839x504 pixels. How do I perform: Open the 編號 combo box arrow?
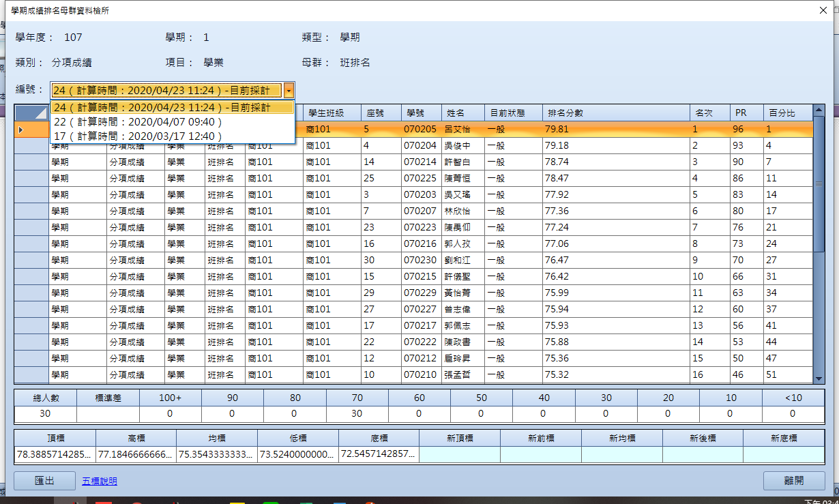(290, 90)
